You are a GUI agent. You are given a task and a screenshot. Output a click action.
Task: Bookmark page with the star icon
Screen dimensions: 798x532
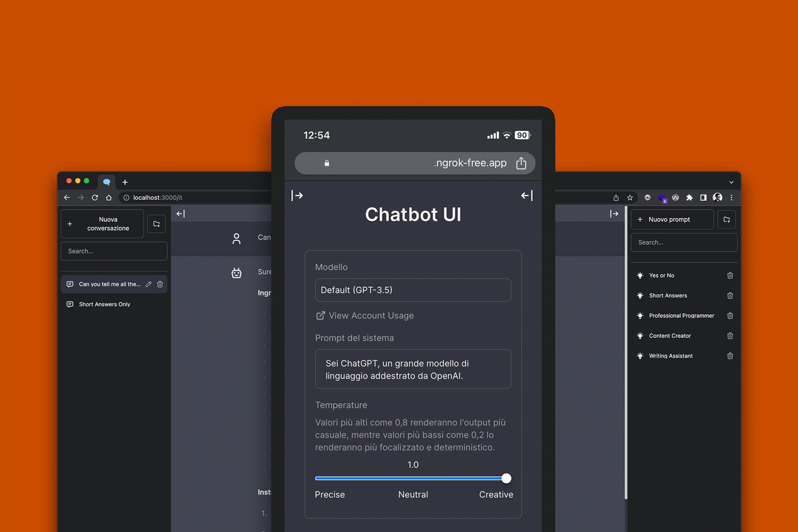point(630,198)
